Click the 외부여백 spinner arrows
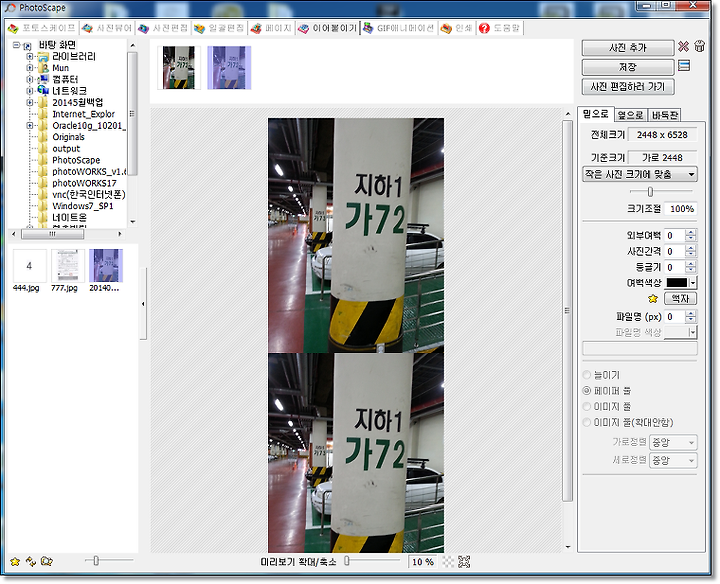The height and width of the screenshot is (584, 720). coord(690,236)
